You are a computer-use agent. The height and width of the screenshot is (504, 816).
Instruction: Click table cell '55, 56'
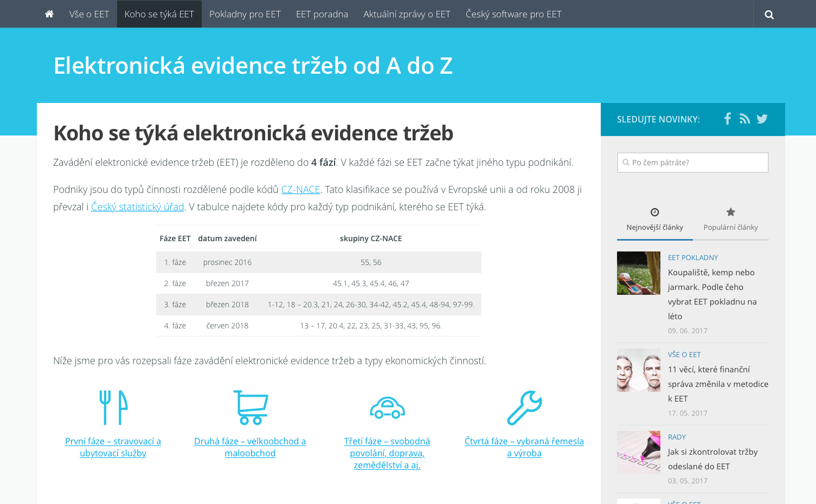point(371,262)
